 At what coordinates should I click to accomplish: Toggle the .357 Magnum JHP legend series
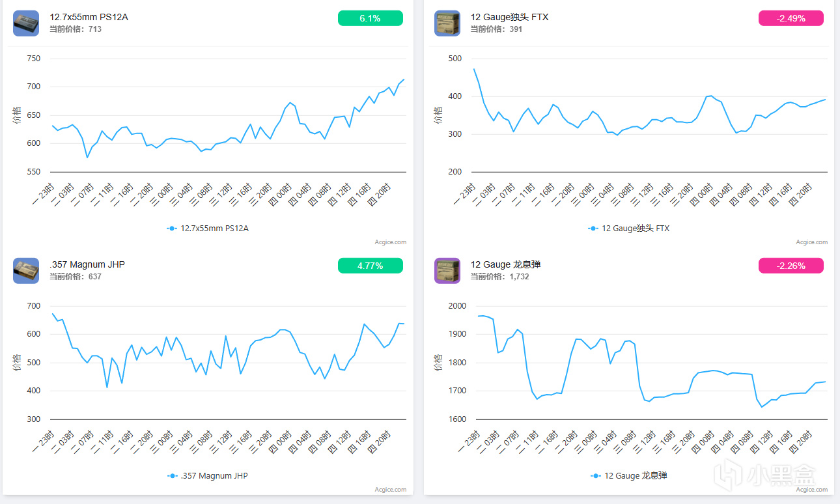point(208,476)
